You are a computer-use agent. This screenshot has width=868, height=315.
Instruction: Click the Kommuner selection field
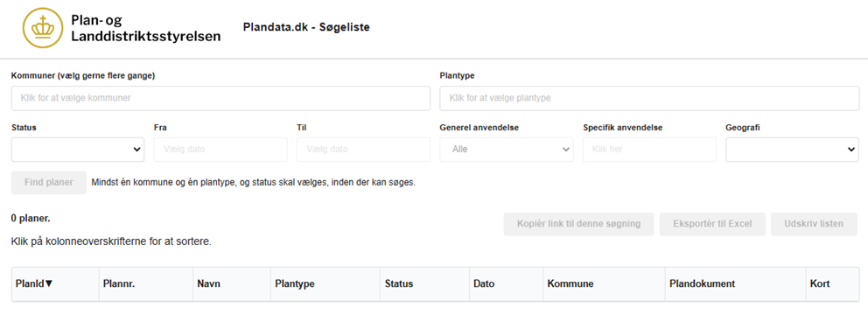coord(220,98)
